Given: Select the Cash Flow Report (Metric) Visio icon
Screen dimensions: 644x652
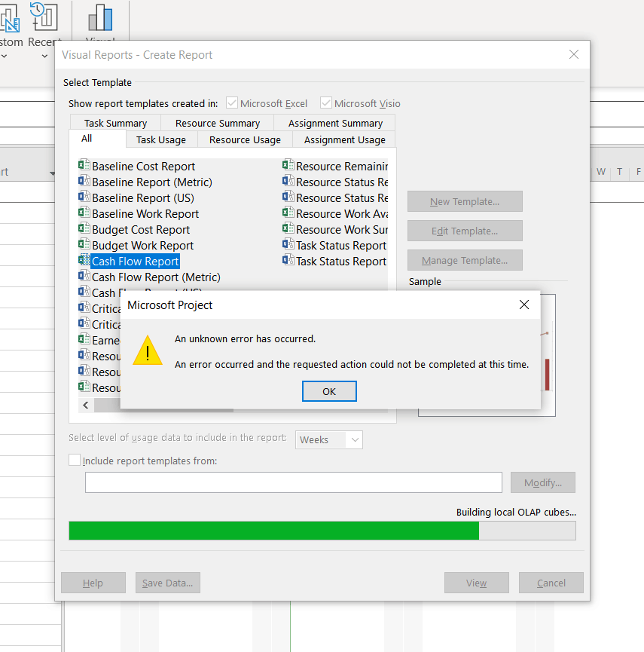Looking at the screenshot, I should pyautogui.click(x=84, y=276).
